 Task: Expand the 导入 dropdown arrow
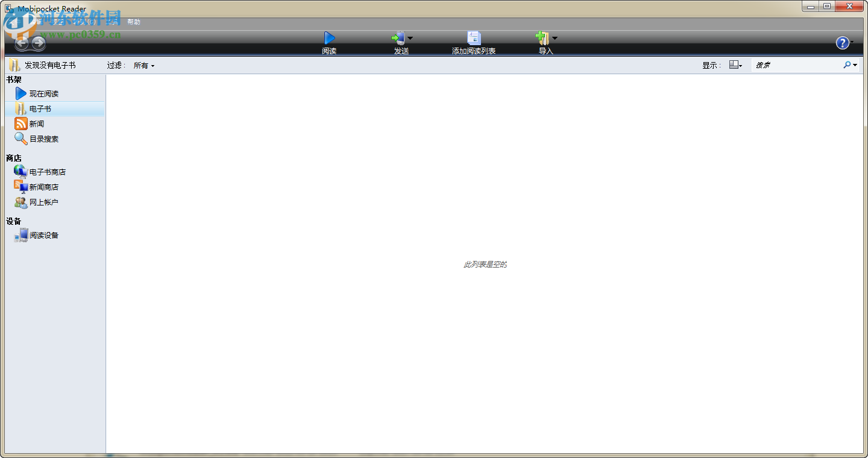[555, 38]
